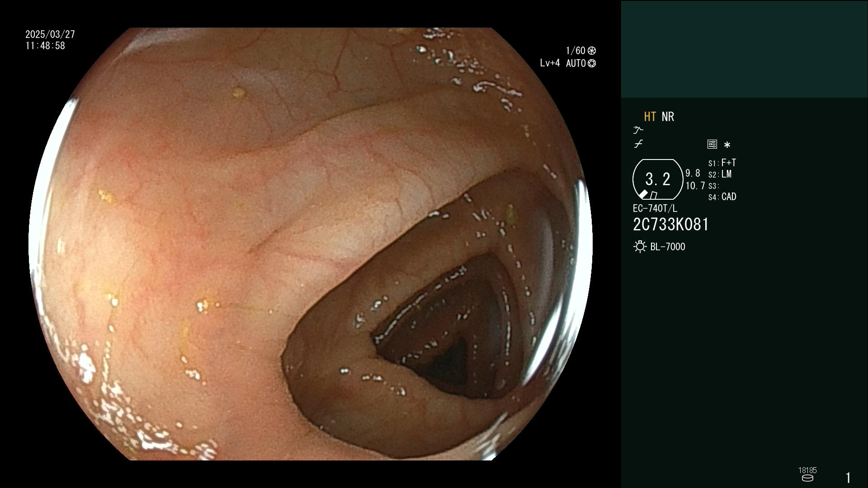
Task: Click the 9.8 scope diameter value
Action: pyautogui.click(x=693, y=173)
